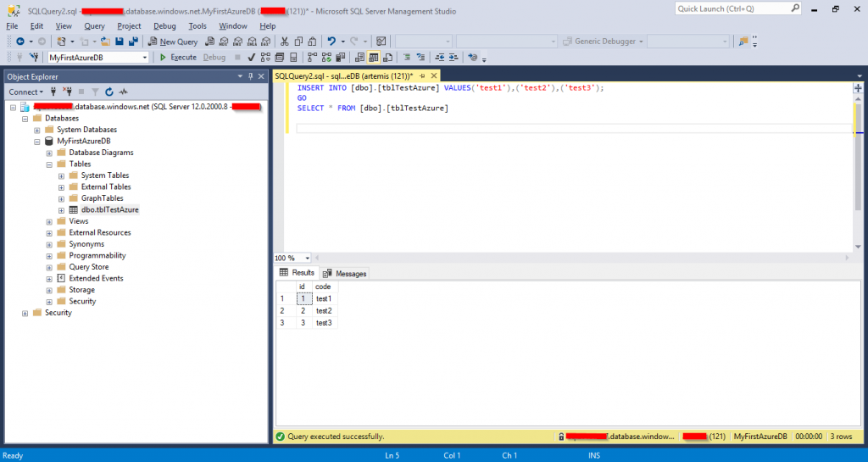Open the File menu
The image size is (868, 462).
(x=12, y=26)
